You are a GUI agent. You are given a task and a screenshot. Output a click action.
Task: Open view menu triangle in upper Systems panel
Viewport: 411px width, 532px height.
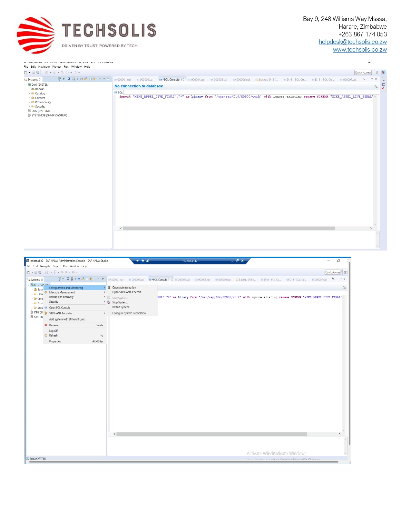point(100,78)
